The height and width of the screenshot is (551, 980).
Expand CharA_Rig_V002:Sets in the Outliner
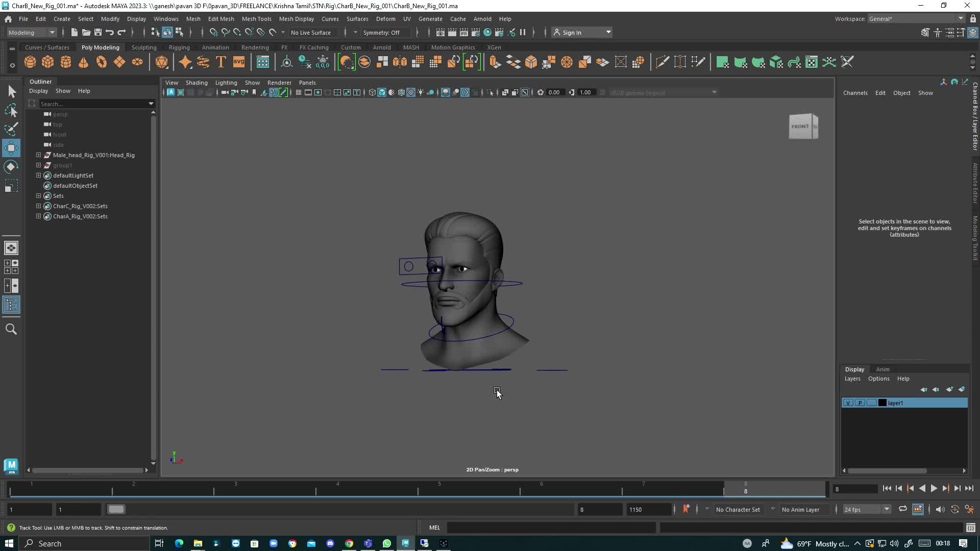(38, 216)
